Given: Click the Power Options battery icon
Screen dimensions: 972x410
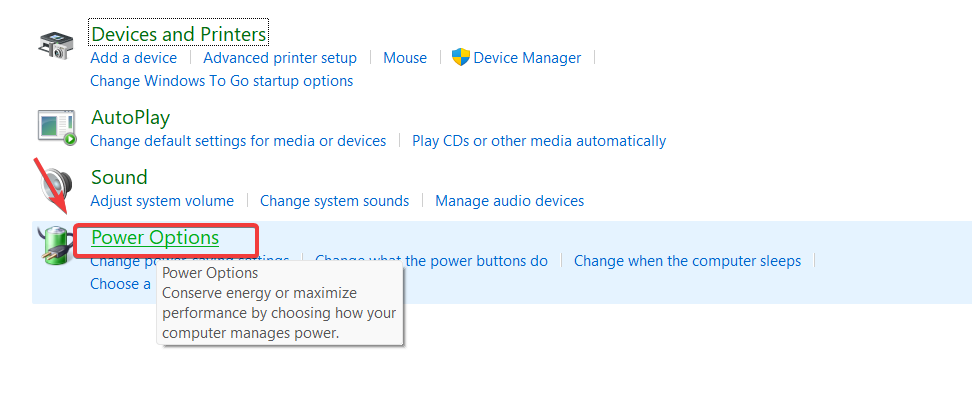Looking at the screenshot, I should pyautogui.click(x=56, y=245).
